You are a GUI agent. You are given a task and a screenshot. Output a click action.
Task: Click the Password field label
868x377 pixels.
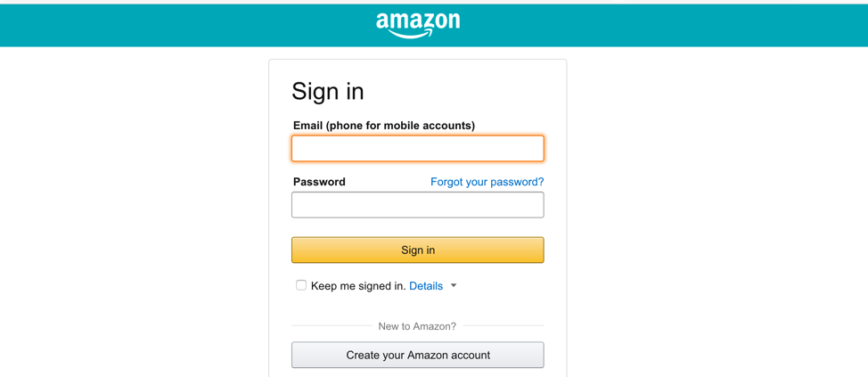coord(319,182)
